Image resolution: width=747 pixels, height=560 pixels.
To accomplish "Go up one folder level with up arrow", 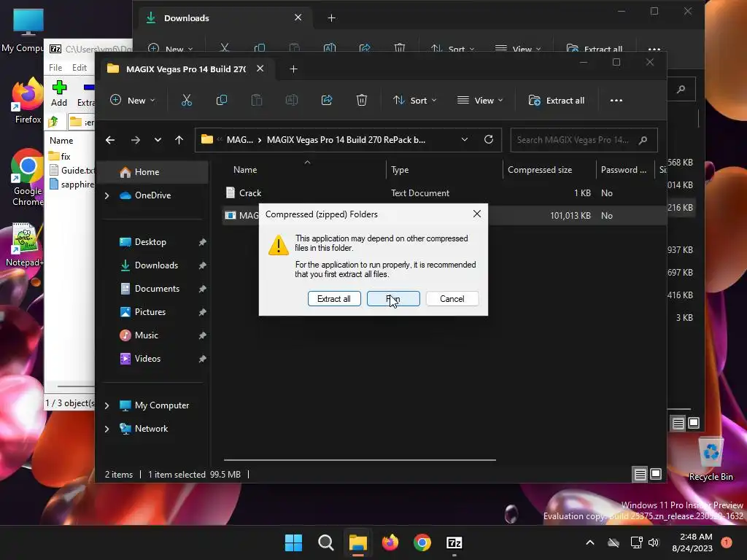I will pos(179,140).
